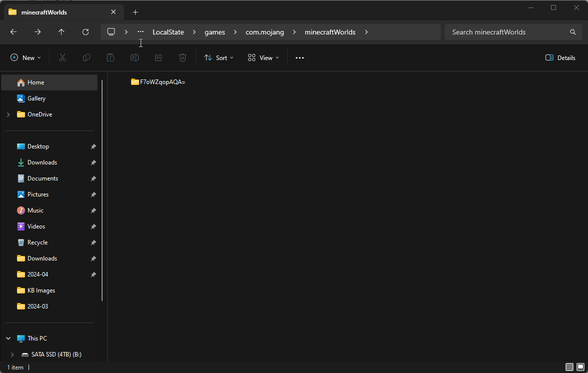
Task: Refresh the current folder view
Action: (x=86, y=32)
